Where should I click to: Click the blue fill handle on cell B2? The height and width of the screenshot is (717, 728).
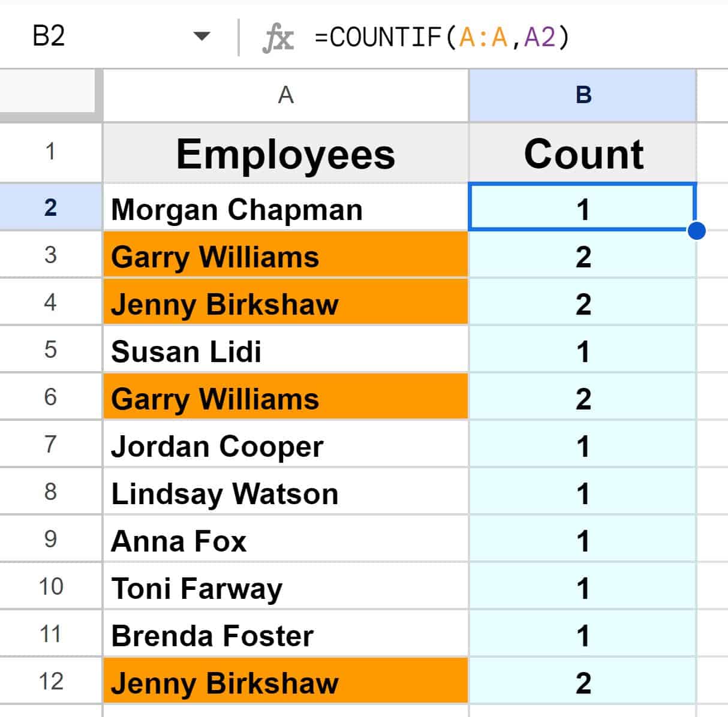pos(696,230)
